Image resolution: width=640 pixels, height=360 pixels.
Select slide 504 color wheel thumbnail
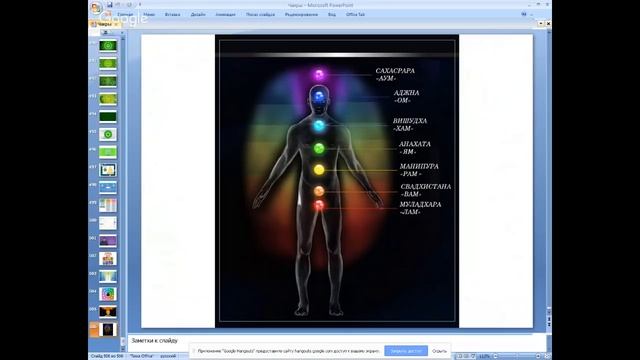[x=108, y=294]
